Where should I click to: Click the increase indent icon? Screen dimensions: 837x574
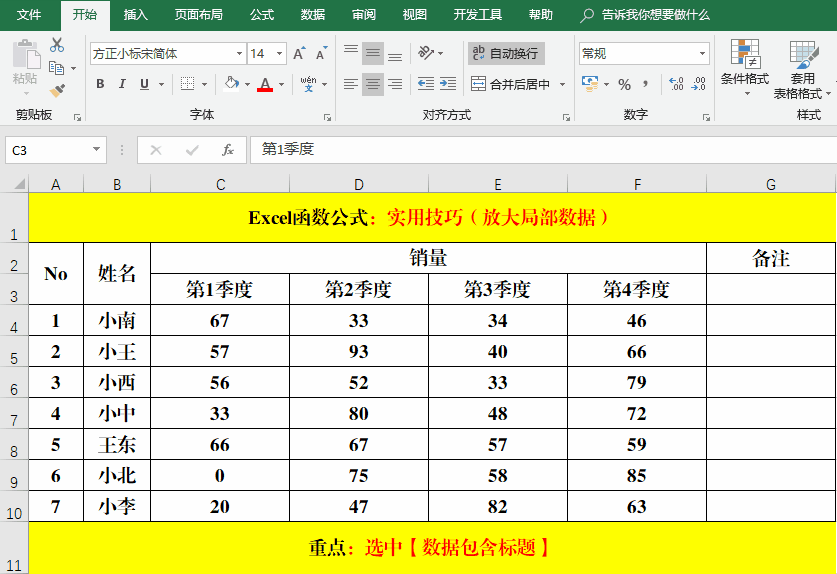pos(449,85)
